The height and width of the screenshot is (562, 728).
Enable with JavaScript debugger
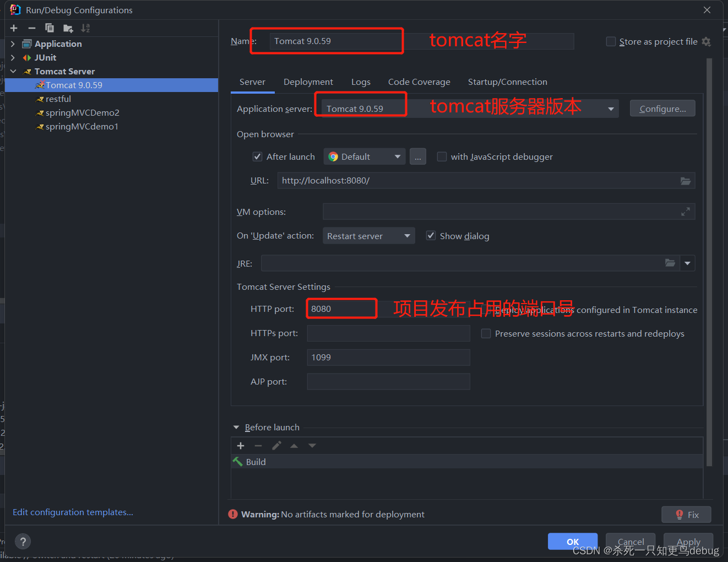point(442,156)
